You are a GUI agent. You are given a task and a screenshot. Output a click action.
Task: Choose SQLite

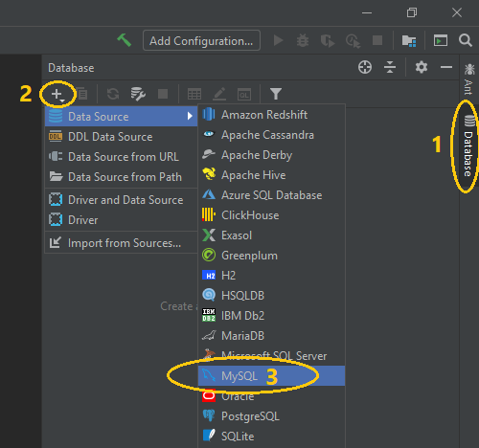point(272,437)
